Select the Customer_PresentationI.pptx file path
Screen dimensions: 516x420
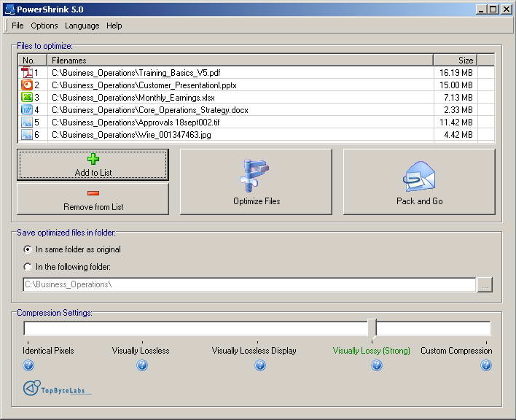point(144,85)
